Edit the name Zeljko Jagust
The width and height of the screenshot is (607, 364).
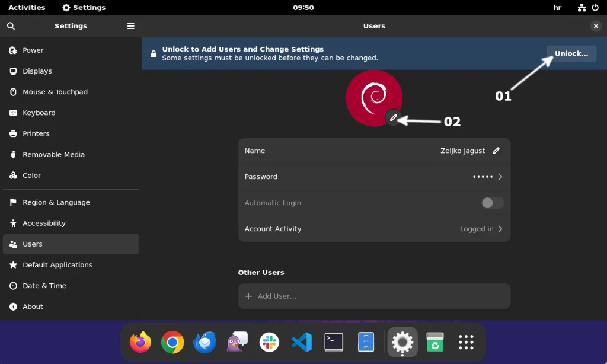tap(496, 151)
